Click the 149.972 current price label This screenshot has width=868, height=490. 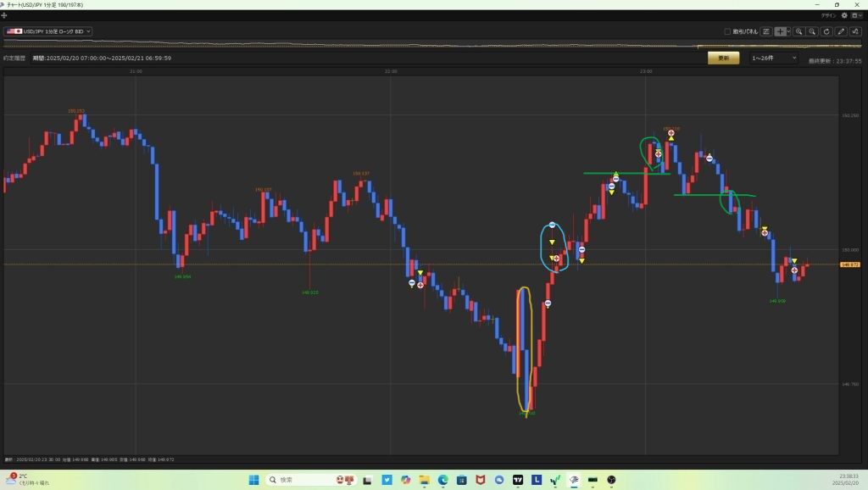[x=850, y=264]
